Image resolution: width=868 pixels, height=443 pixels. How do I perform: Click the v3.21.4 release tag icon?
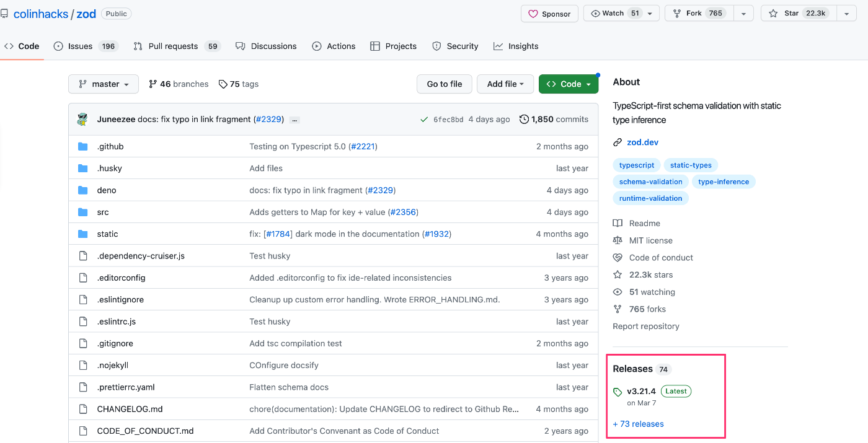tap(618, 392)
